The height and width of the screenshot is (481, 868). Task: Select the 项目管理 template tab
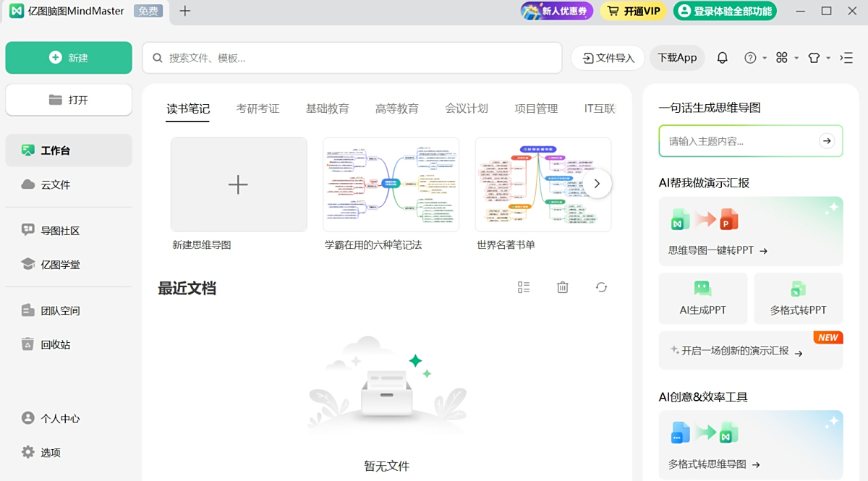coord(536,108)
